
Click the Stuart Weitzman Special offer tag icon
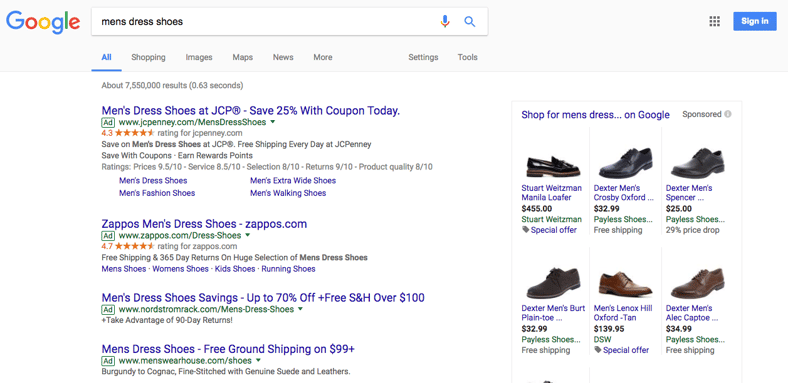(x=526, y=230)
